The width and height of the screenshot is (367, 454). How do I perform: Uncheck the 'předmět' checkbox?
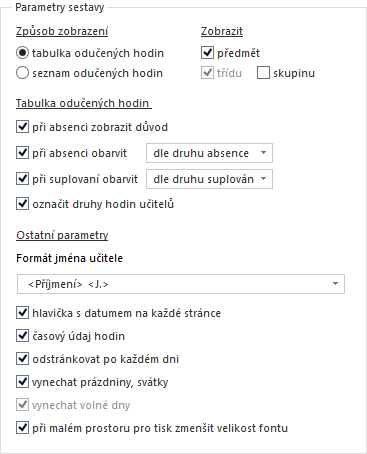(x=207, y=53)
